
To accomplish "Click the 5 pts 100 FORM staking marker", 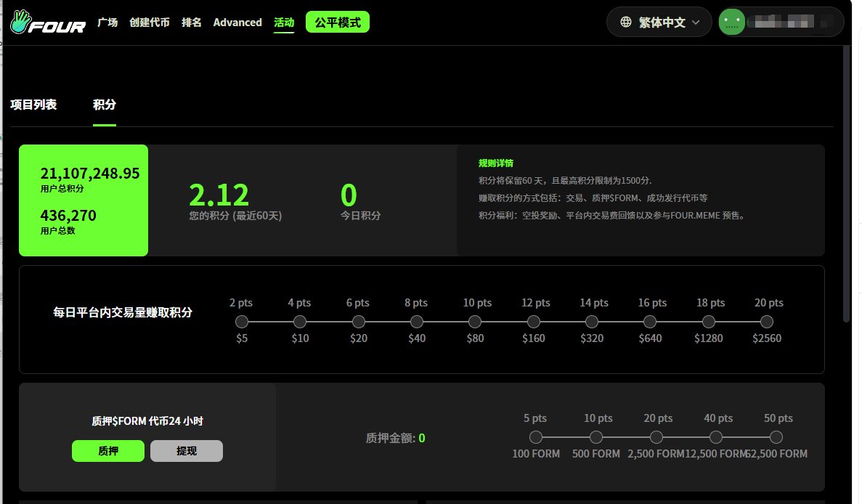I will [536, 437].
